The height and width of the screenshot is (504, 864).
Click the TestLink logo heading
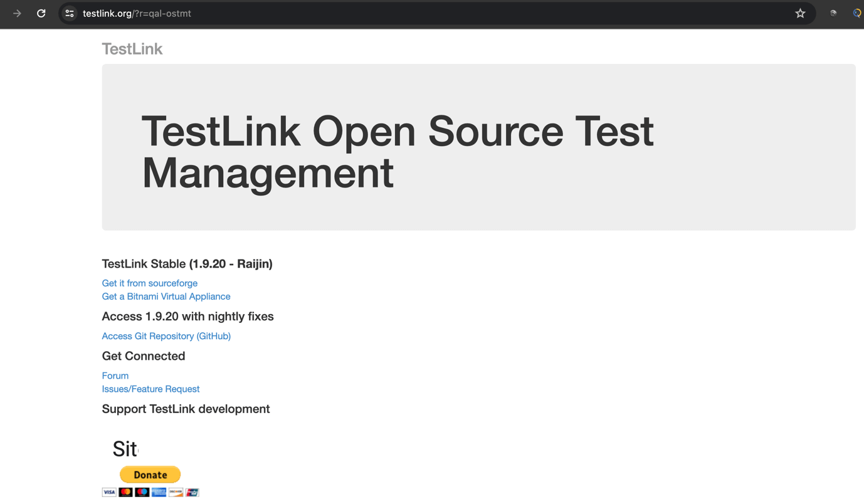(x=132, y=48)
